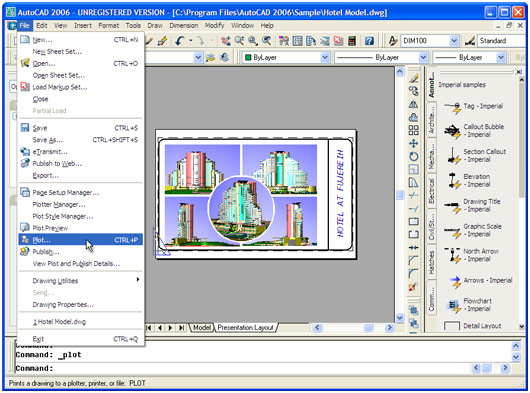Select the Scale tool
Screen dimensions: 530x393
tap(414, 170)
